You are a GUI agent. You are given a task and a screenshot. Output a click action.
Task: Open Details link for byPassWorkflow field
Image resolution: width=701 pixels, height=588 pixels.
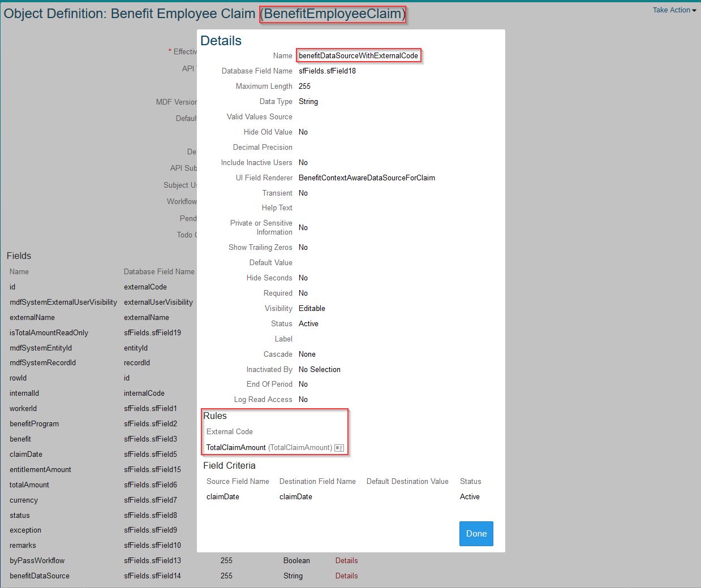(x=346, y=560)
